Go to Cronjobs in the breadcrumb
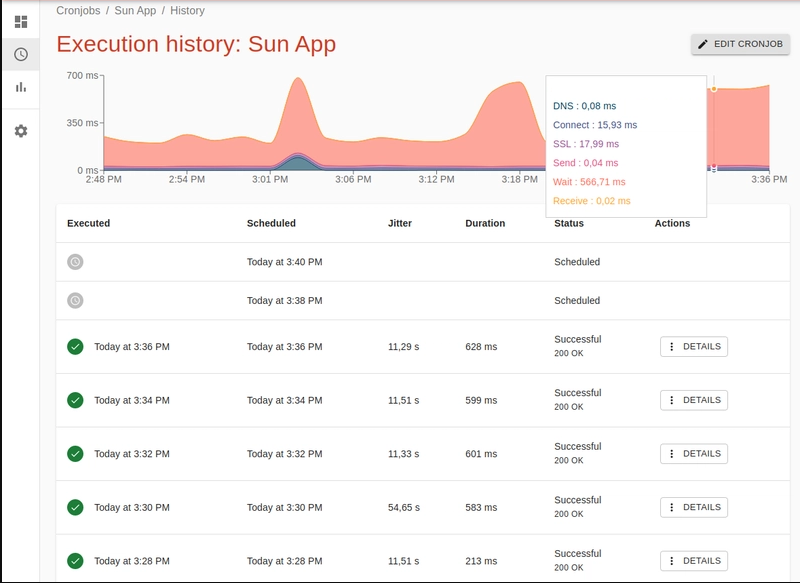The width and height of the screenshot is (800, 583). point(78,11)
